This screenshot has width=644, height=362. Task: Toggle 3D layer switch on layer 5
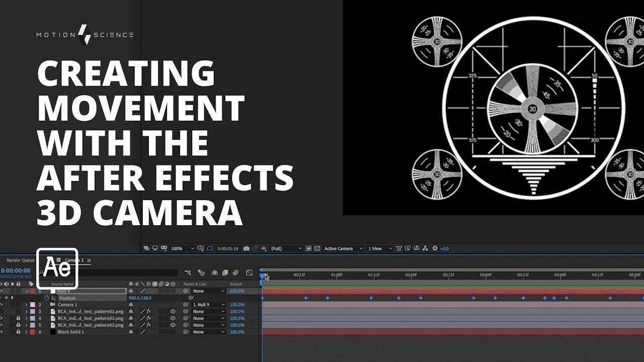click(173, 325)
